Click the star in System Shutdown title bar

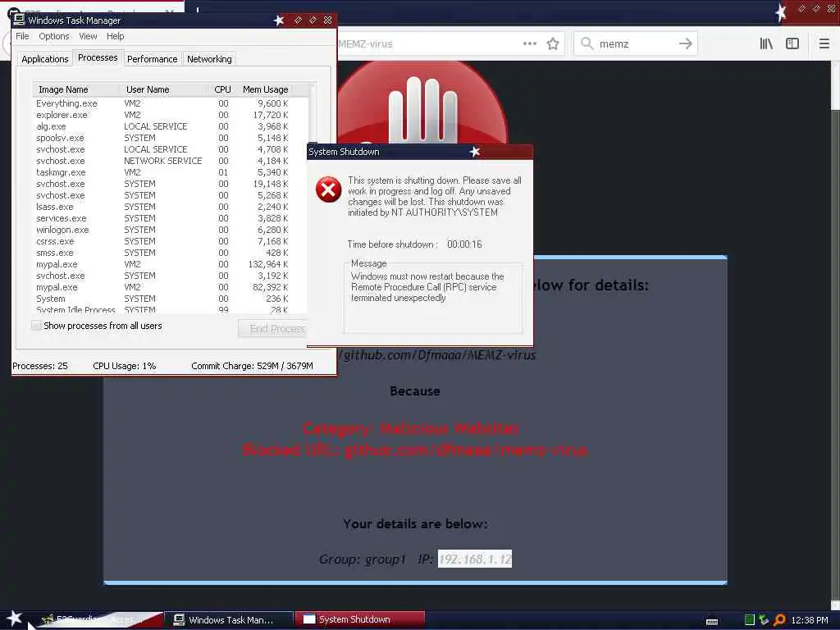pos(475,152)
